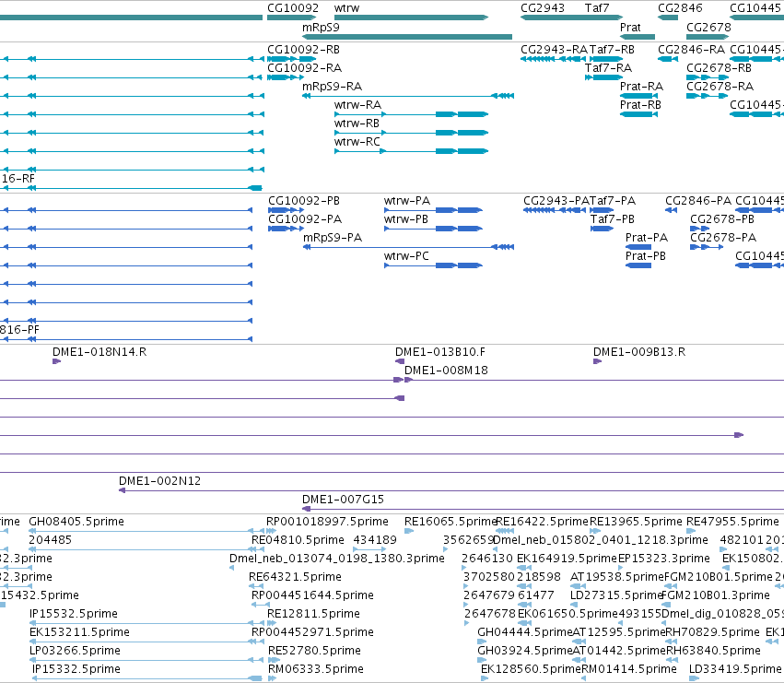Click the GH04444.5prime EST label
The height and width of the screenshot is (683, 784).
524,632
